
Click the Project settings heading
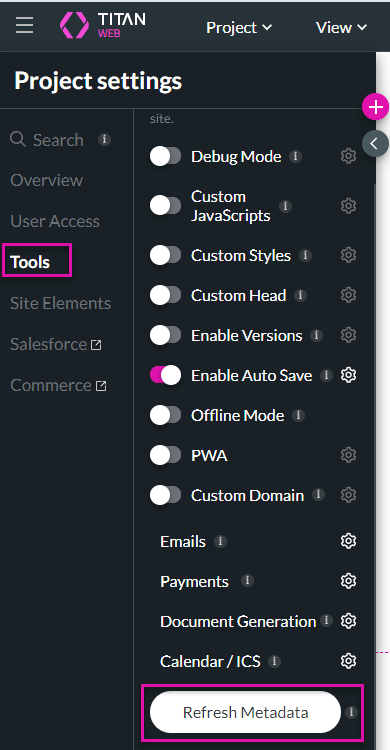pyautogui.click(x=98, y=81)
